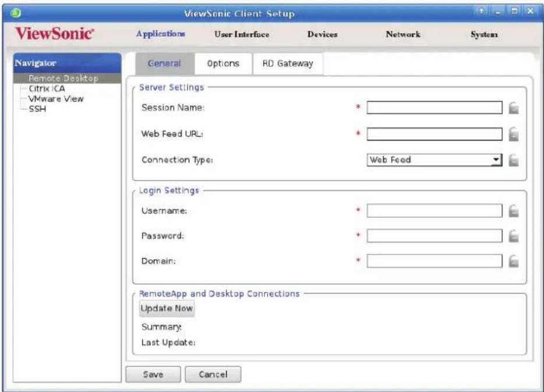Click the Cancel button

[x=213, y=375]
